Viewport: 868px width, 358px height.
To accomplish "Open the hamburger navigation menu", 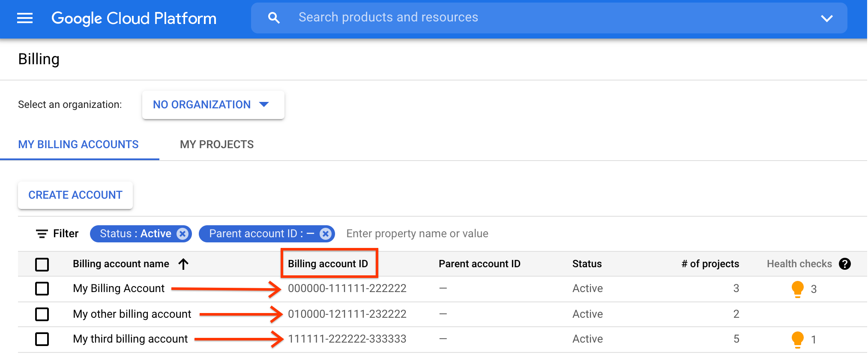I will click(25, 18).
